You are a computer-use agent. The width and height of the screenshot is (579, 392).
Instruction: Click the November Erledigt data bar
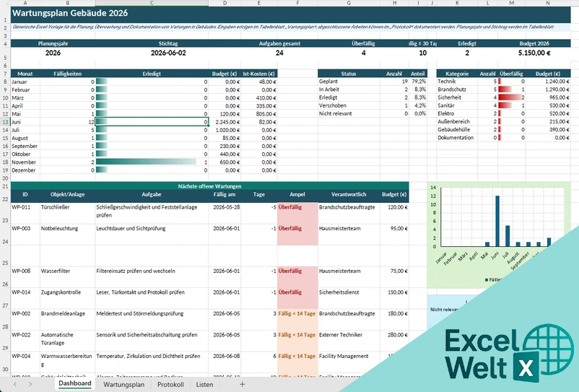[x=147, y=162]
